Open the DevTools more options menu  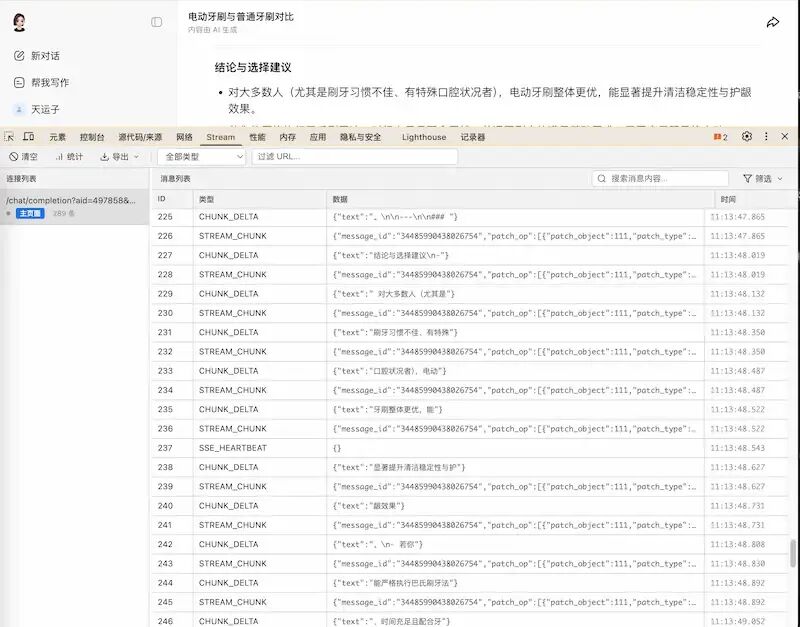pos(766,136)
